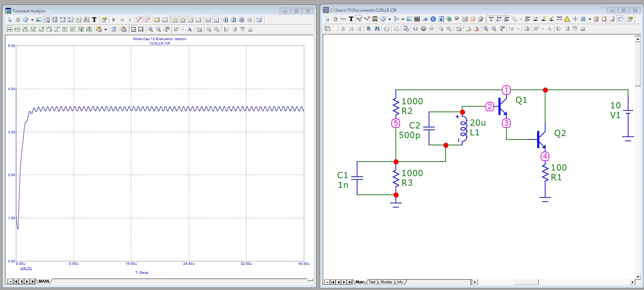Open numeric output icon with 123

pos(123,29)
